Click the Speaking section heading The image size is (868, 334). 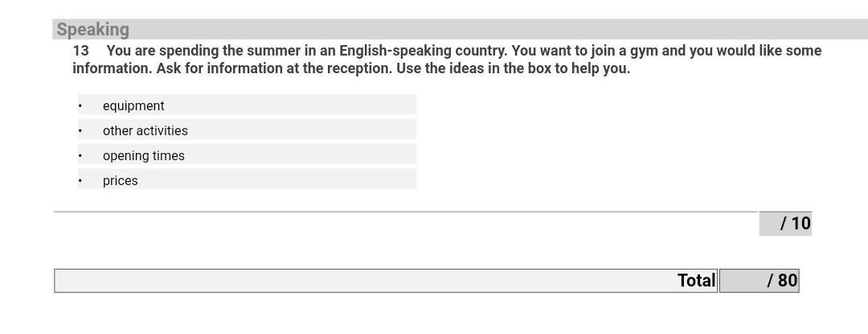(x=93, y=30)
